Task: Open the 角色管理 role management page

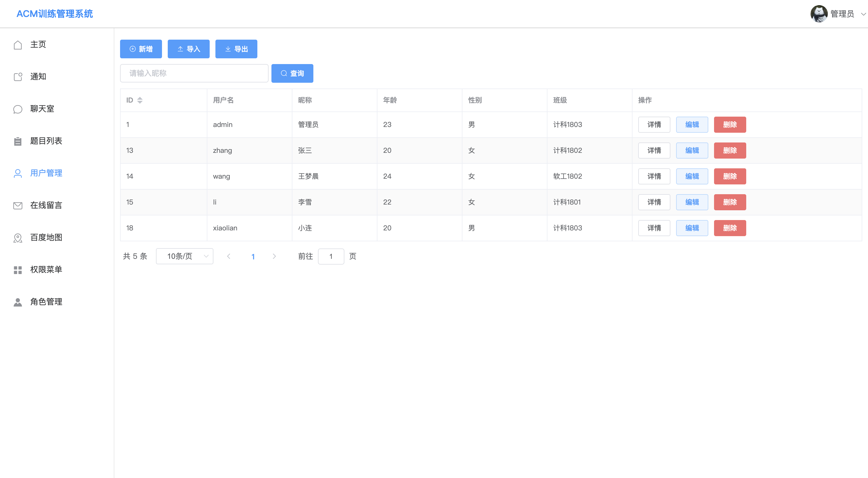Action: 46,301
